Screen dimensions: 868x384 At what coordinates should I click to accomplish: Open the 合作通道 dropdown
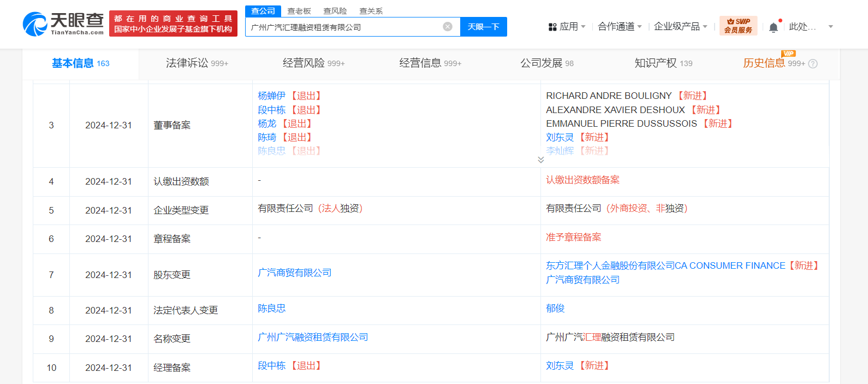click(x=620, y=26)
